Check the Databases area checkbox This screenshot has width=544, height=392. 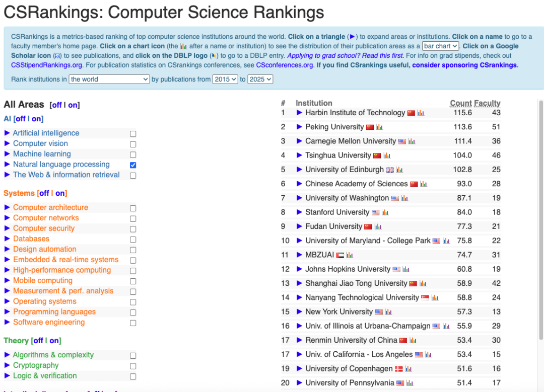[x=133, y=240]
